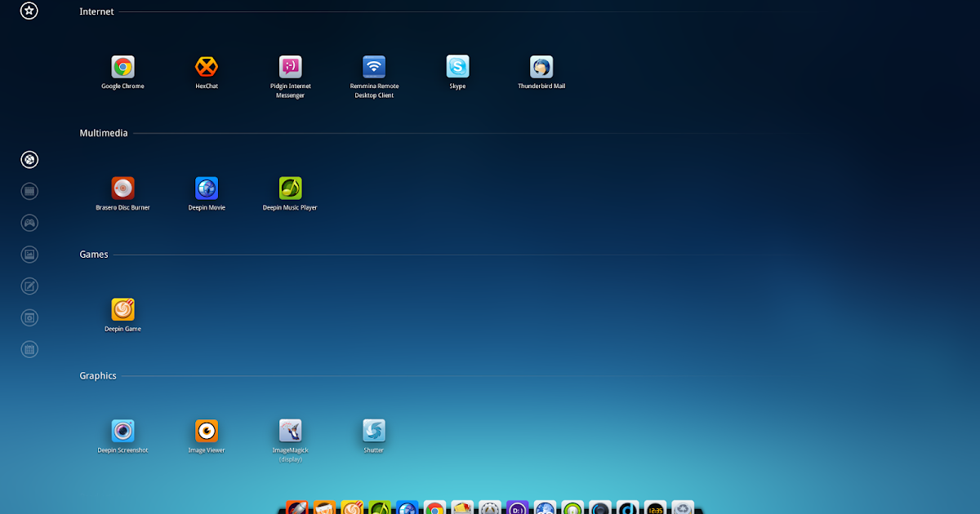Image resolution: width=980 pixels, height=514 pixels.
Task: Jump to Graphics via the picture sidebar icon
Action: tap(29, 255)
